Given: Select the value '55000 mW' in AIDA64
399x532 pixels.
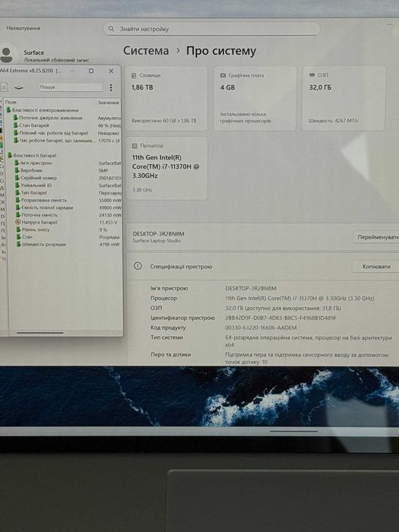Looking at the screenshot, I should pos(110,200).
